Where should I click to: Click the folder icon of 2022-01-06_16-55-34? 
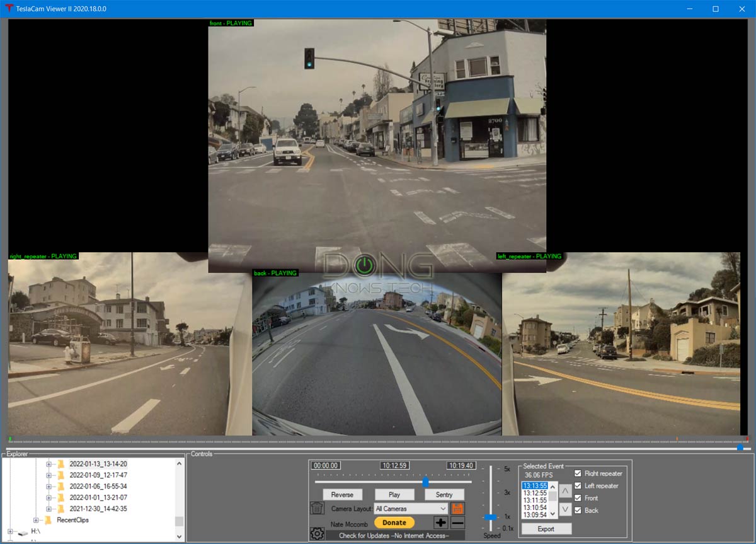click(60, 487)
